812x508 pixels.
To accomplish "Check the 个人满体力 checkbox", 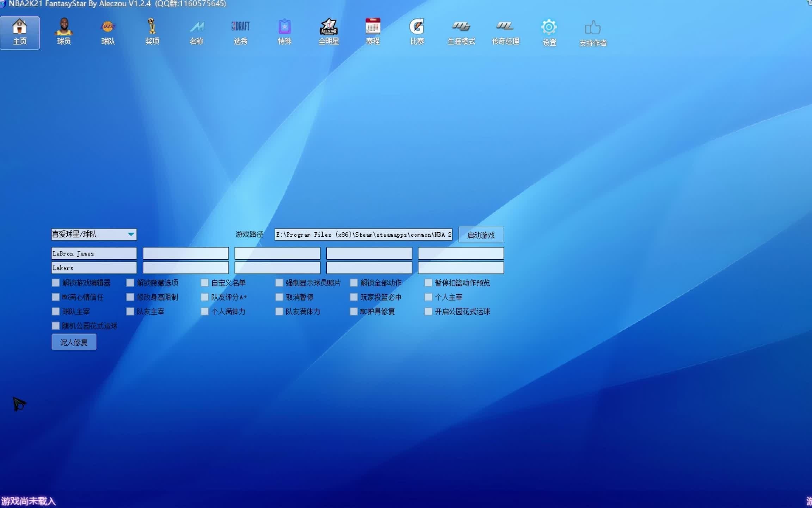I will (205, 312).
